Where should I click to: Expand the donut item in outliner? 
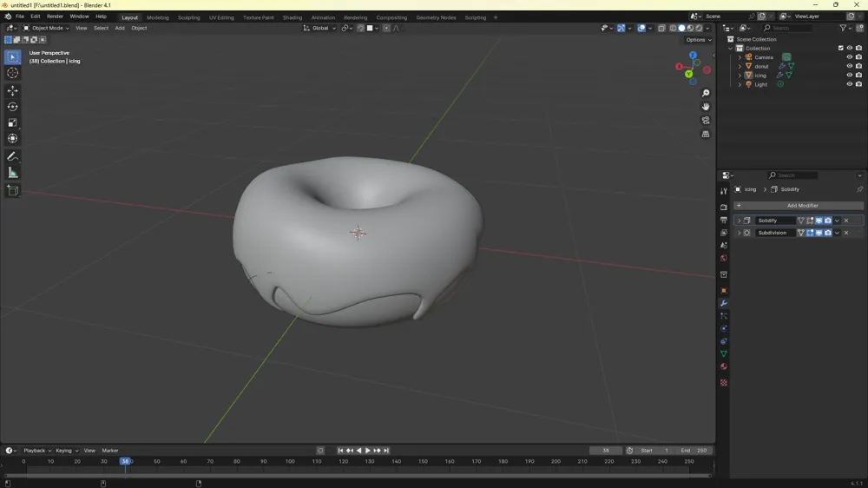740,66
